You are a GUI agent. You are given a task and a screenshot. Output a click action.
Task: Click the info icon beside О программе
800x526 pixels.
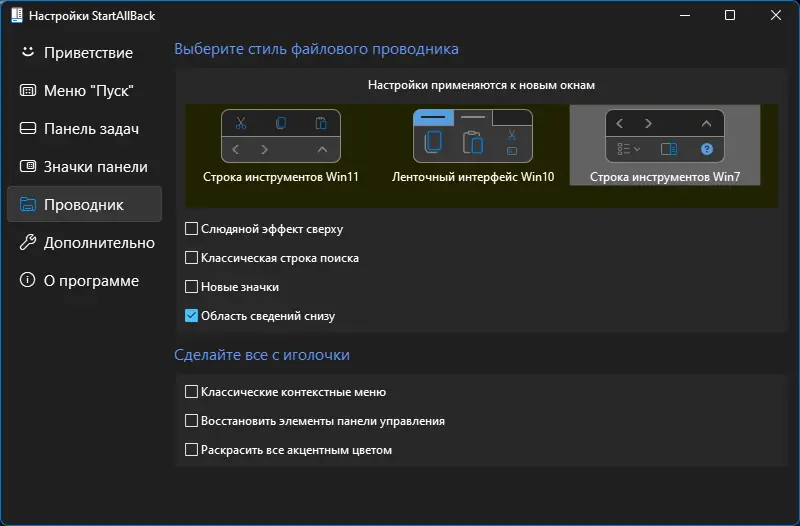(28, 280)
